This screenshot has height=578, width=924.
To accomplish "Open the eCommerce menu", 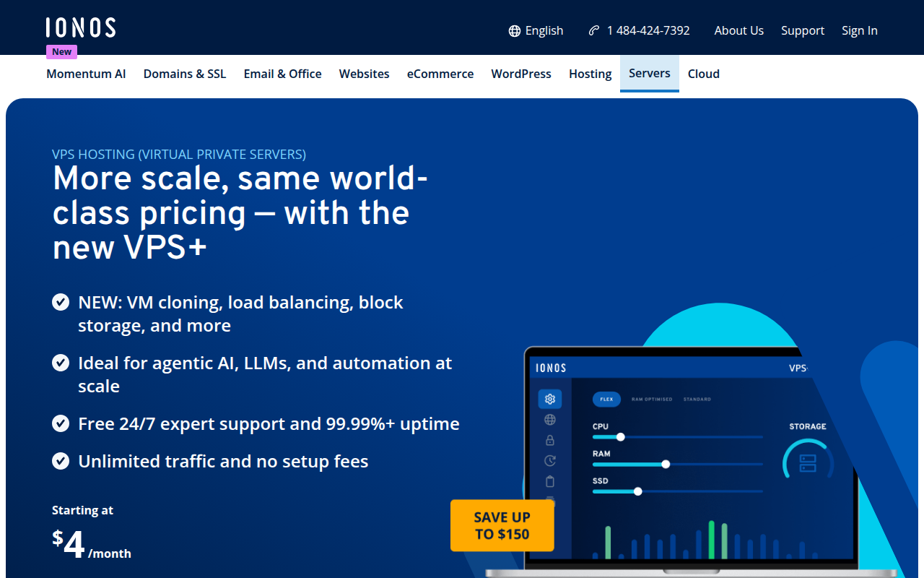I will click(440, 74).
